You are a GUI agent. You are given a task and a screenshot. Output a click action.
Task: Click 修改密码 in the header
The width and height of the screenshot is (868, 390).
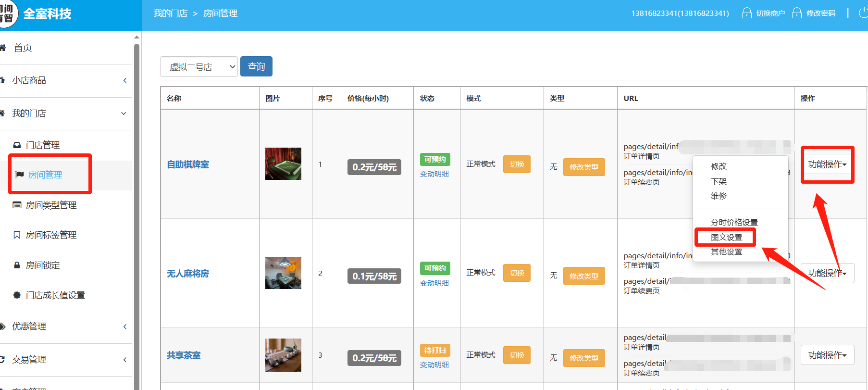(x=821, y=13)
